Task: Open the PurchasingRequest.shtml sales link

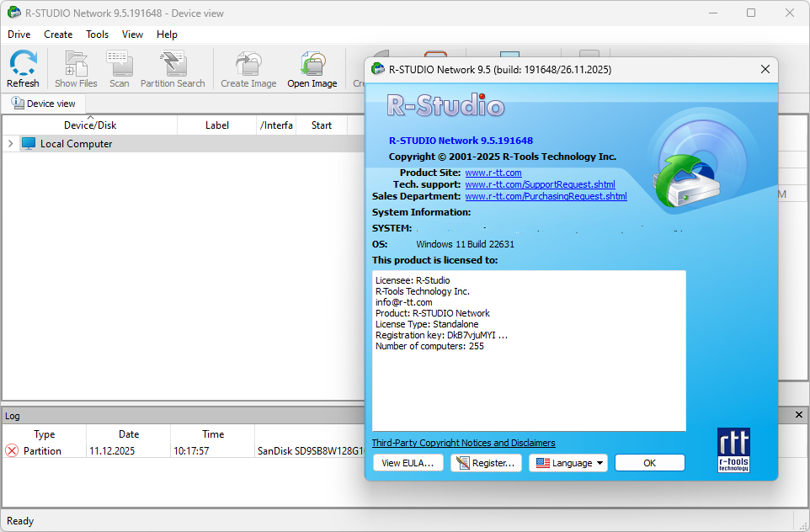Action: [546, 196]
